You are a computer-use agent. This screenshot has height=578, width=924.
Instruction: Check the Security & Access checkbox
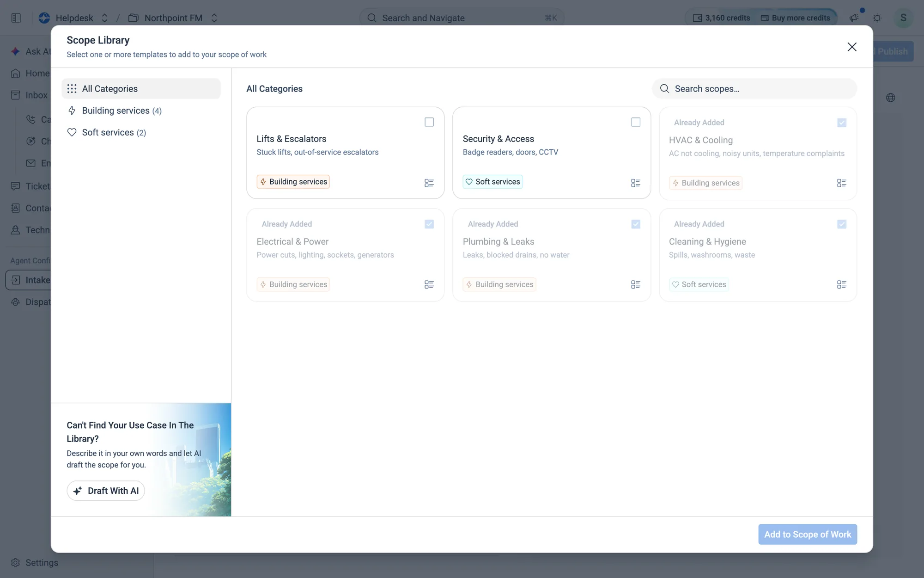click(x=636, y=122)
